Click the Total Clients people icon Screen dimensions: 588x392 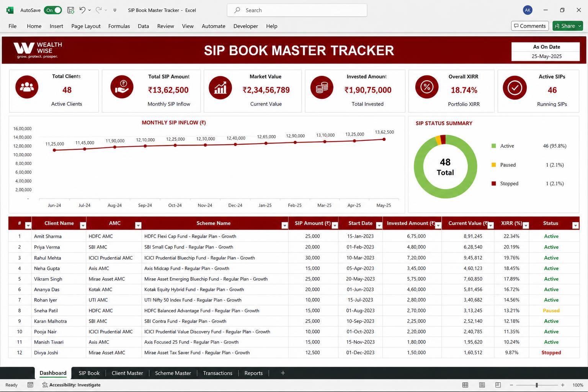click(27, 87)
